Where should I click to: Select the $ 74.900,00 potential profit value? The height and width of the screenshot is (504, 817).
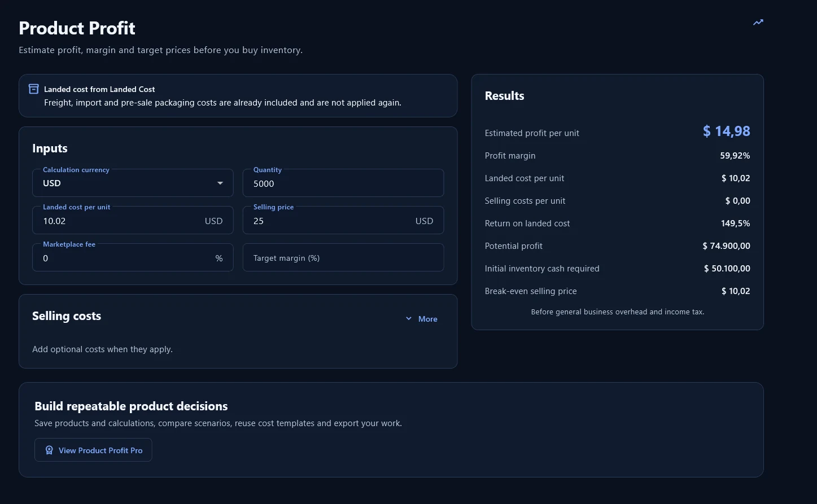coord(726,246)
